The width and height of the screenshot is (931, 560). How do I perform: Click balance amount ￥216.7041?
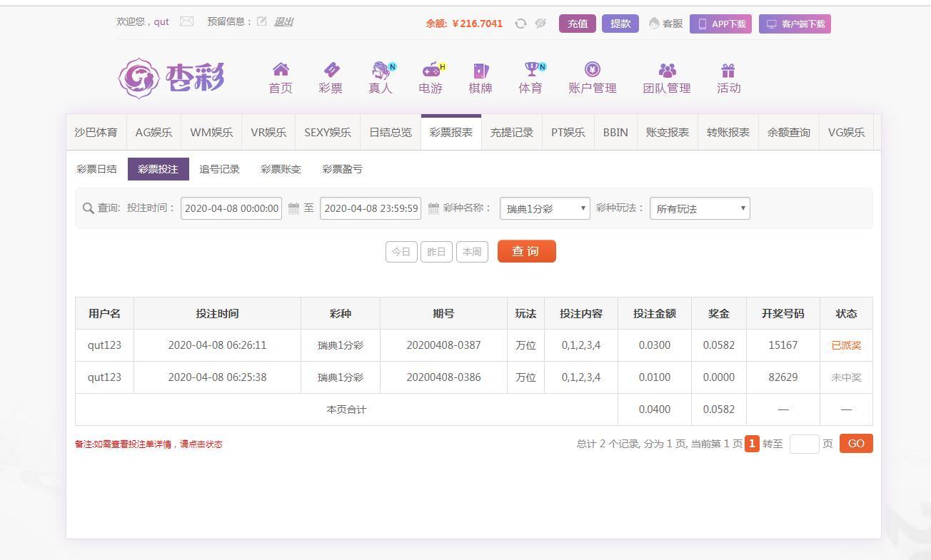[477, 24]
